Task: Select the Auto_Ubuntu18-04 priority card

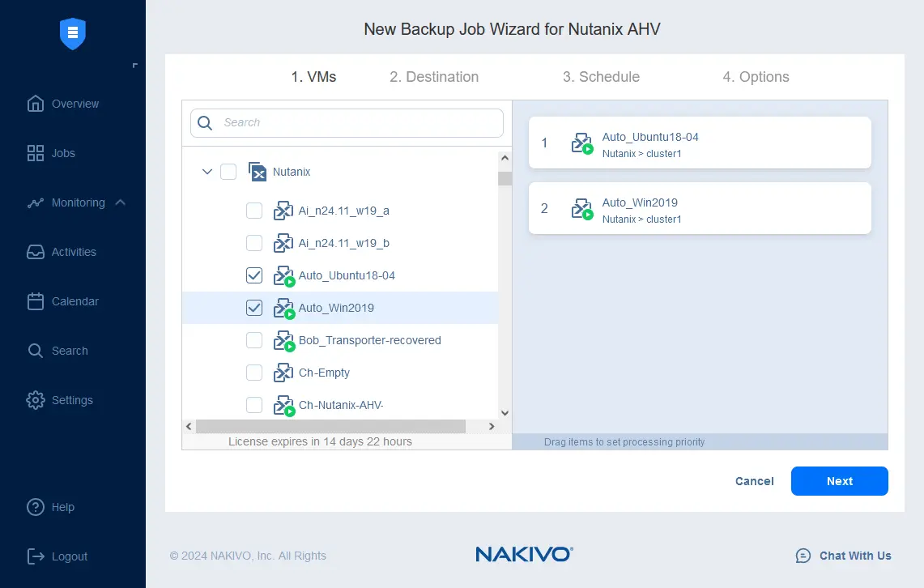Action: coord(700,143)
